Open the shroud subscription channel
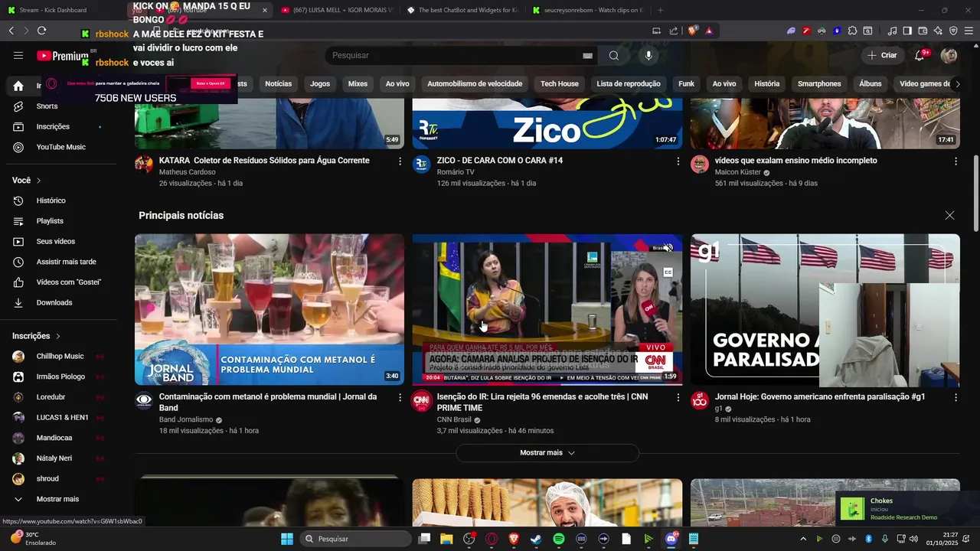This screenshot has width=980, height=551. click(60, 479)
